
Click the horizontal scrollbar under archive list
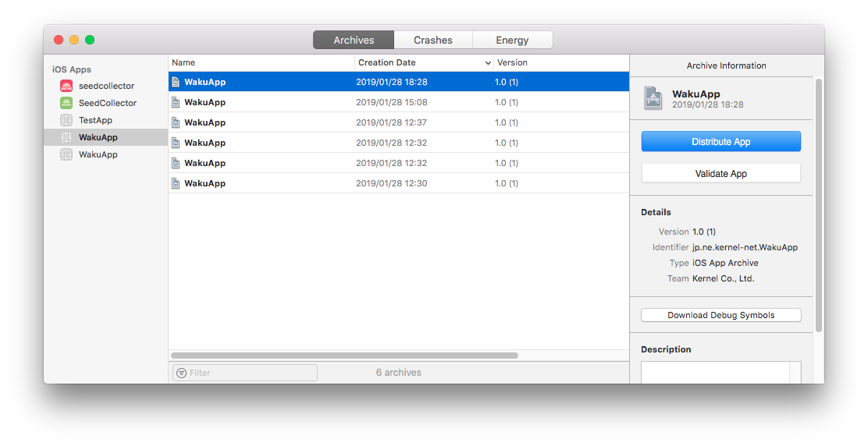[x=344, y=356]
